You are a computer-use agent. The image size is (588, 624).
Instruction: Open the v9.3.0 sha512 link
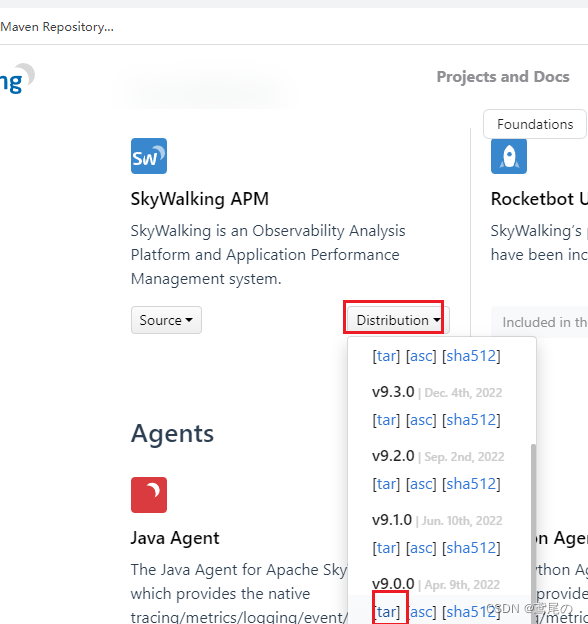[471, 420]
